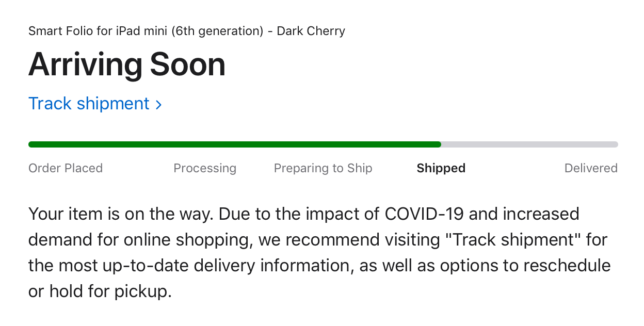Click the "hold for pickup" phrase

click(x=109, y=292)
